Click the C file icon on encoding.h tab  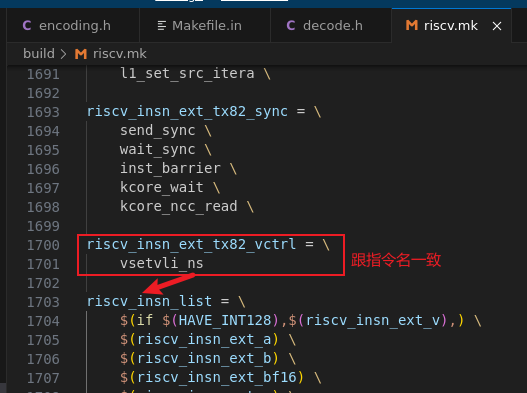[27, 26]
